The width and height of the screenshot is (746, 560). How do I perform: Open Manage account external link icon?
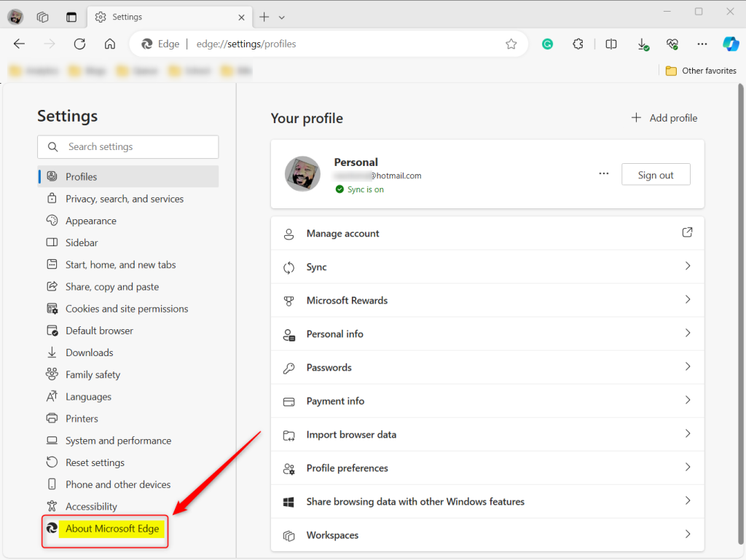[687, 232]
